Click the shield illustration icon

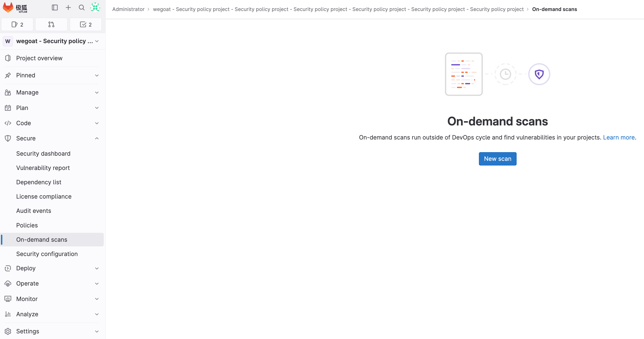[539, 74]
